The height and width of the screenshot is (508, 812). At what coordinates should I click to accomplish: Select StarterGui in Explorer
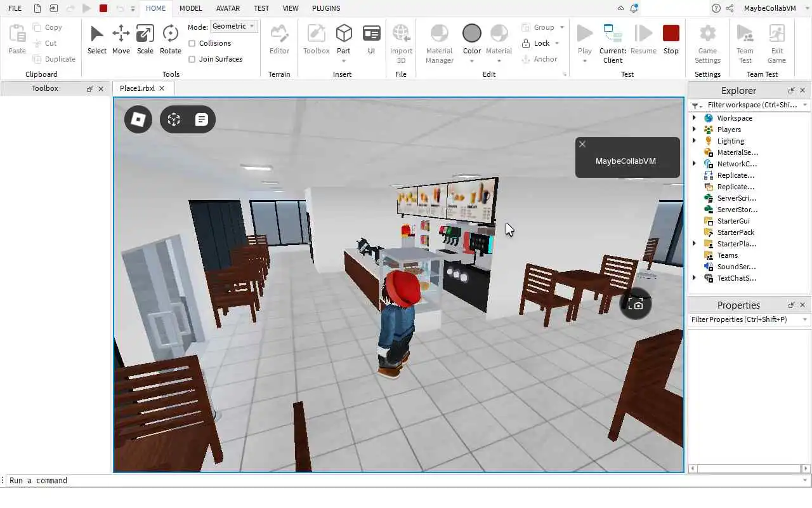(x=733, y=221)
